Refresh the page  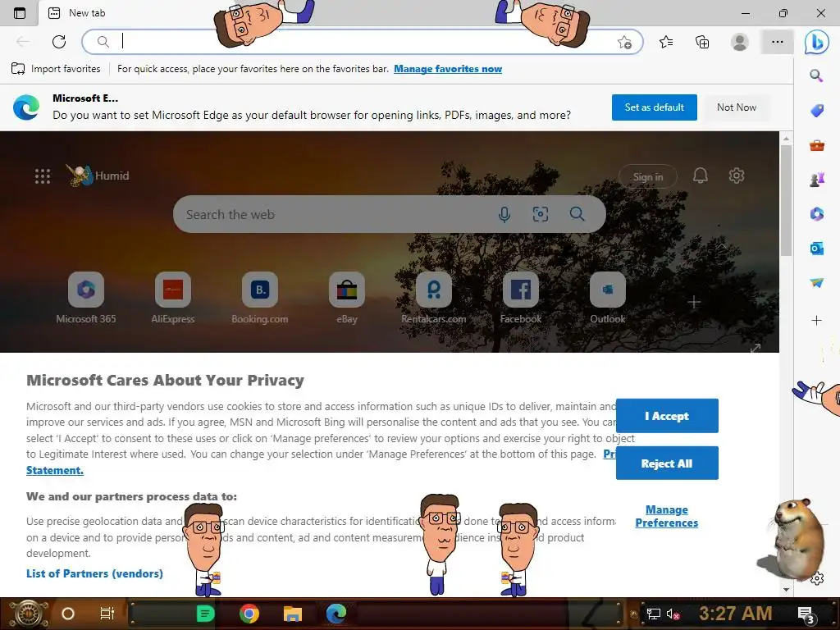(x=59, y=42)
